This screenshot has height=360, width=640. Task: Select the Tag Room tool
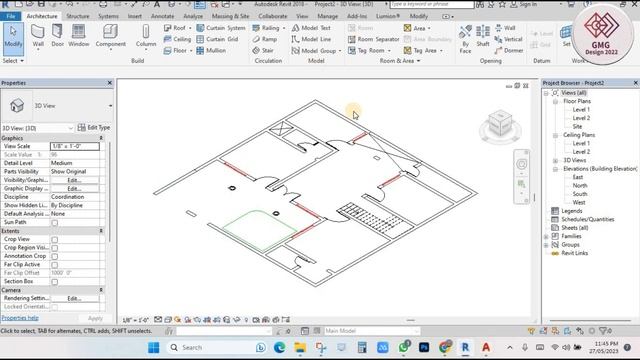click(369, 51)
